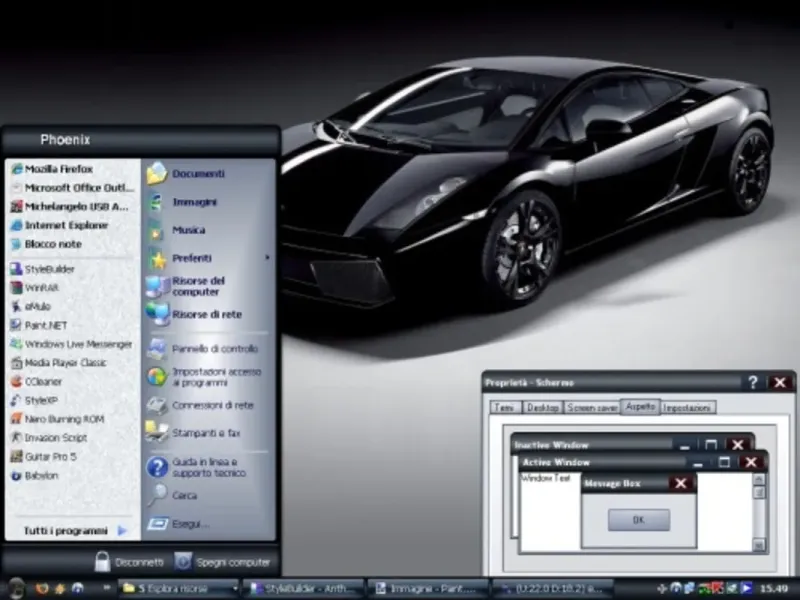
Task: Click the preview window's vertical scrollbar
Action: pos(759,510)
